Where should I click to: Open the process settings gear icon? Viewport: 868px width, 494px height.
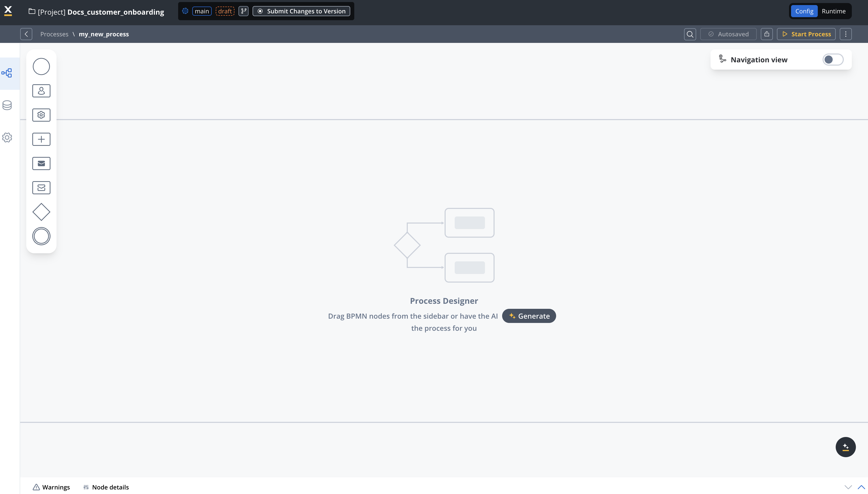coord(7,138)
